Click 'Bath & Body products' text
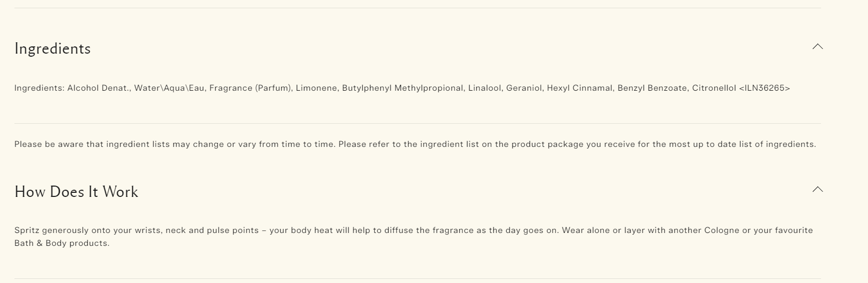The width and height of the screenshot is (868, 283). (x=62, y=243)
